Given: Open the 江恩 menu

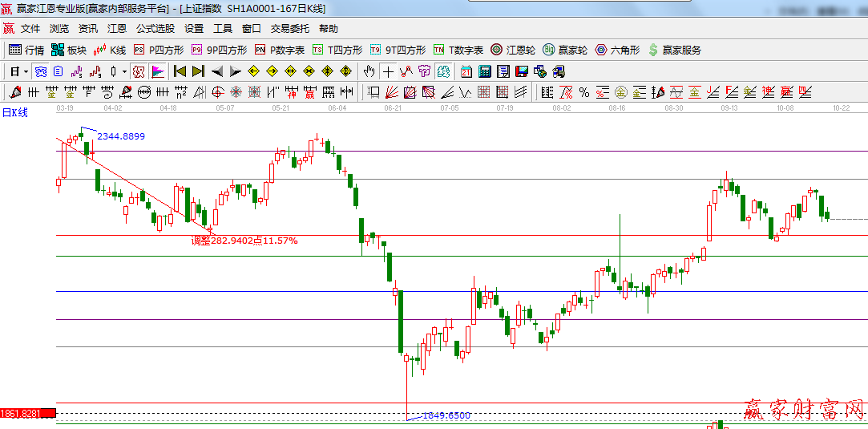Looking at the screenshot, I should [117, 28].
